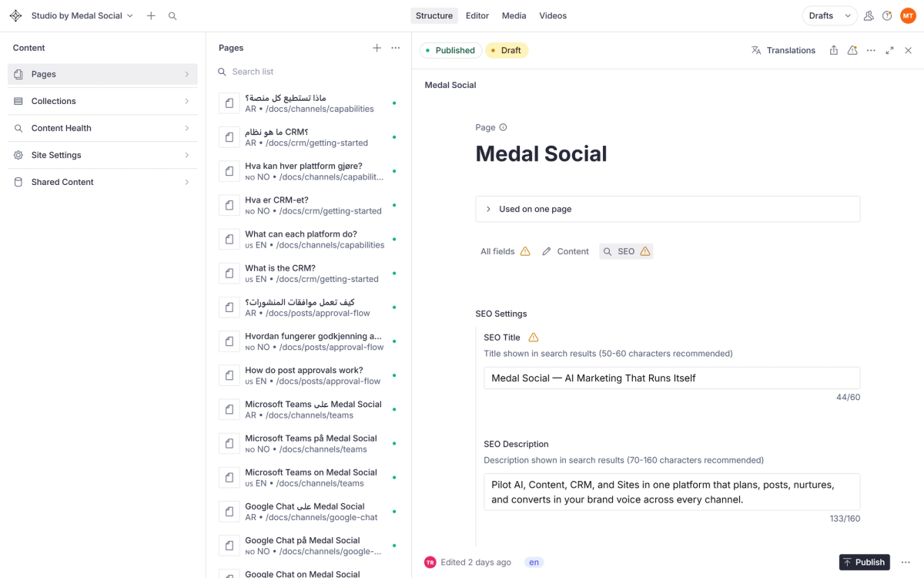The width and height of the screenshot is (924, 578).
Task: Close the document pane with X
Action: (x=908, y=50)
